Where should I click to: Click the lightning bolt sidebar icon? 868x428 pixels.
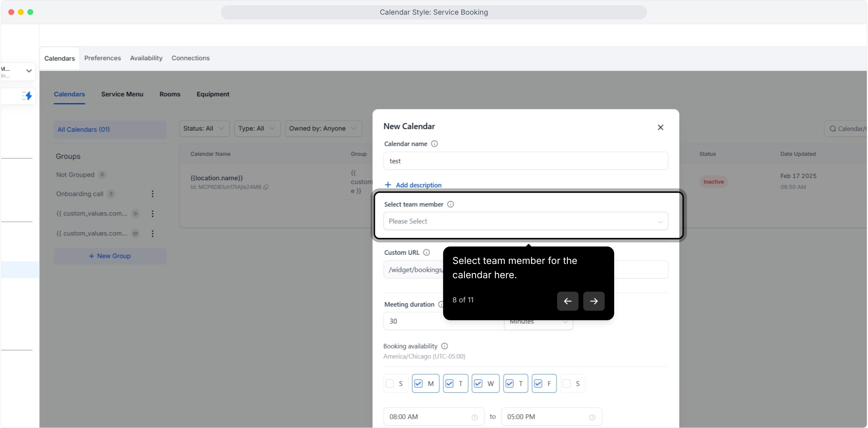tap(27, 96)
